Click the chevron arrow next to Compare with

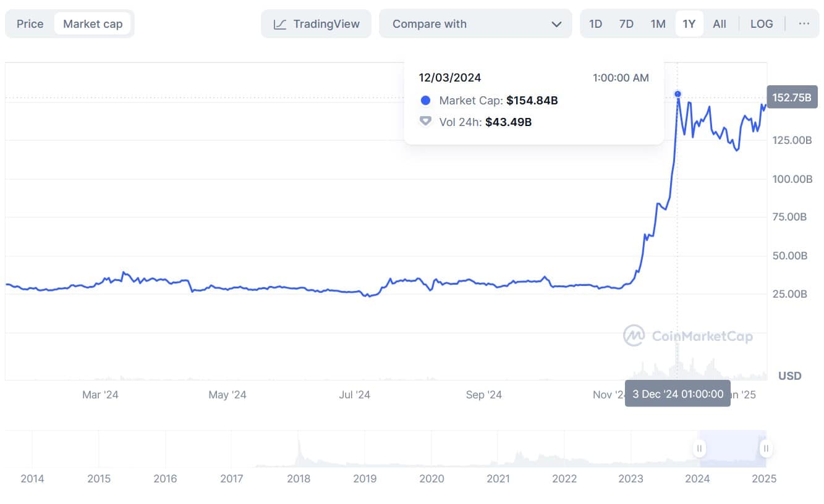point(556,23)
